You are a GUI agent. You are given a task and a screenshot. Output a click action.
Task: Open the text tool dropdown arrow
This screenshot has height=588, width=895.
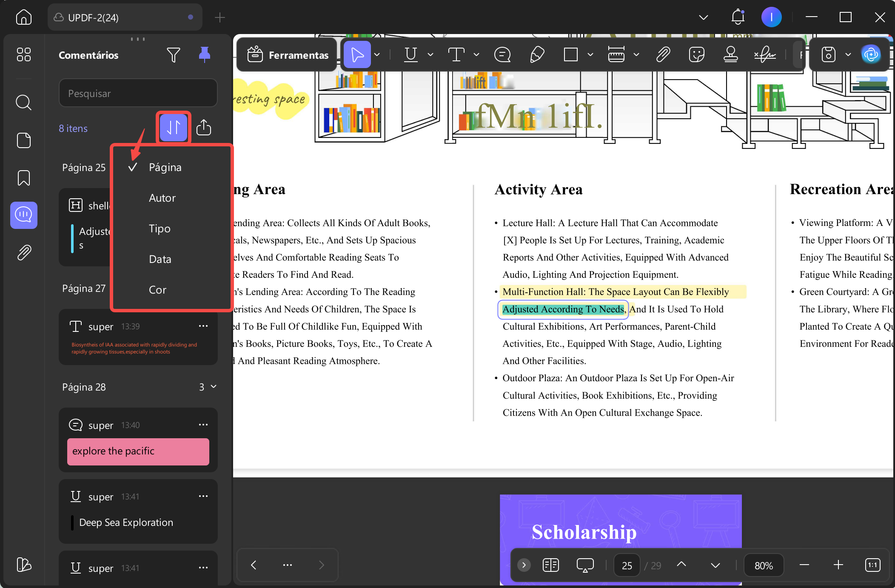click(x=476, y=54)
